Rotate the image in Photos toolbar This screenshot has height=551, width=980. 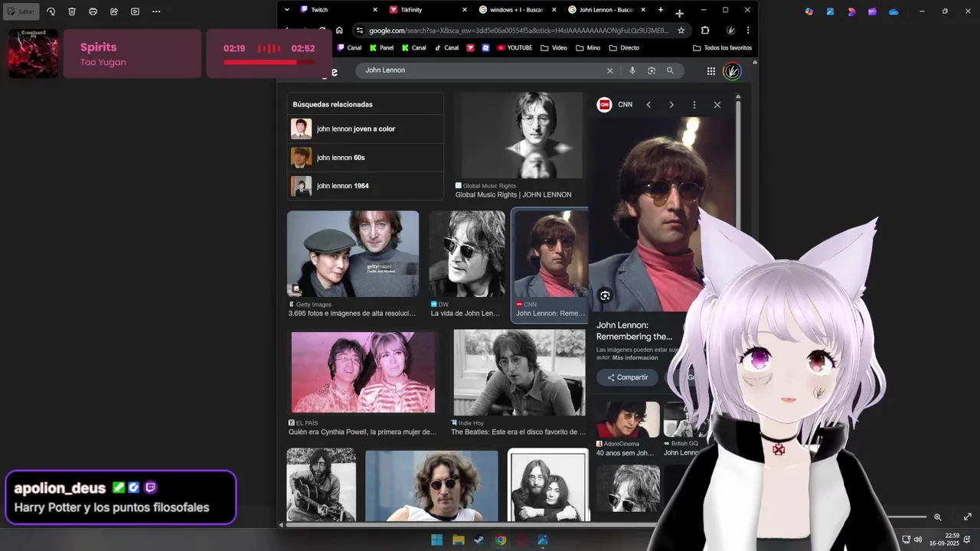[51, 11]
